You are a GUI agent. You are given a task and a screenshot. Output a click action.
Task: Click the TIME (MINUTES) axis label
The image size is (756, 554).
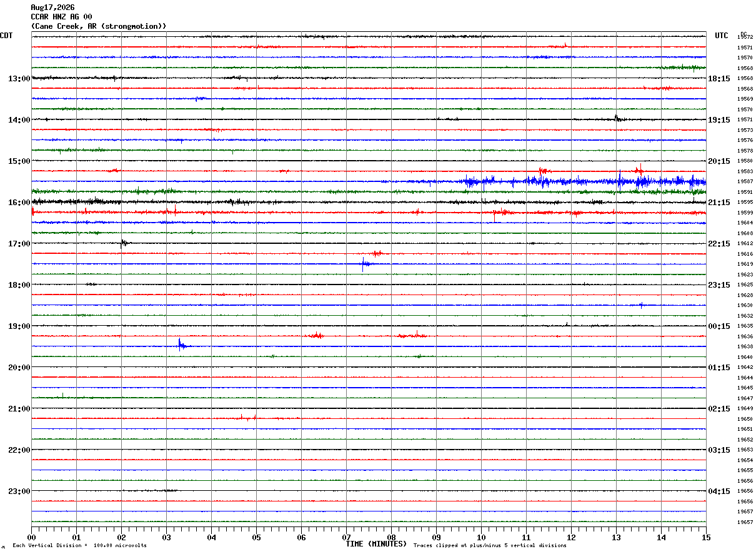376,544
